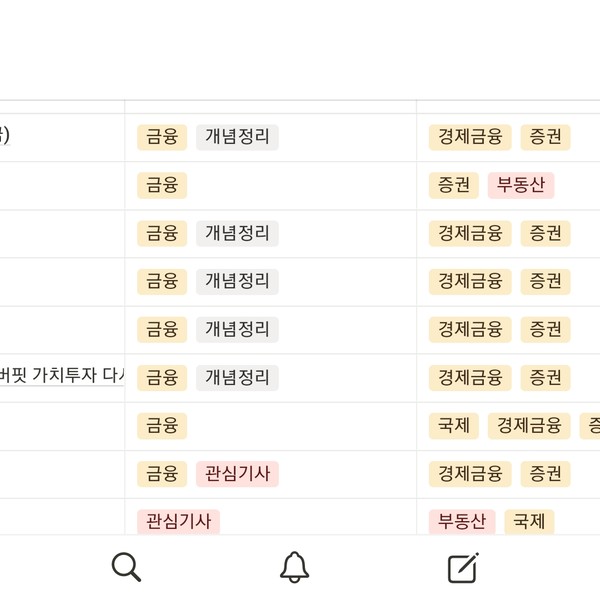Open notifications via the bell icon
Screen dimensions: 600x600
[294, 567]
